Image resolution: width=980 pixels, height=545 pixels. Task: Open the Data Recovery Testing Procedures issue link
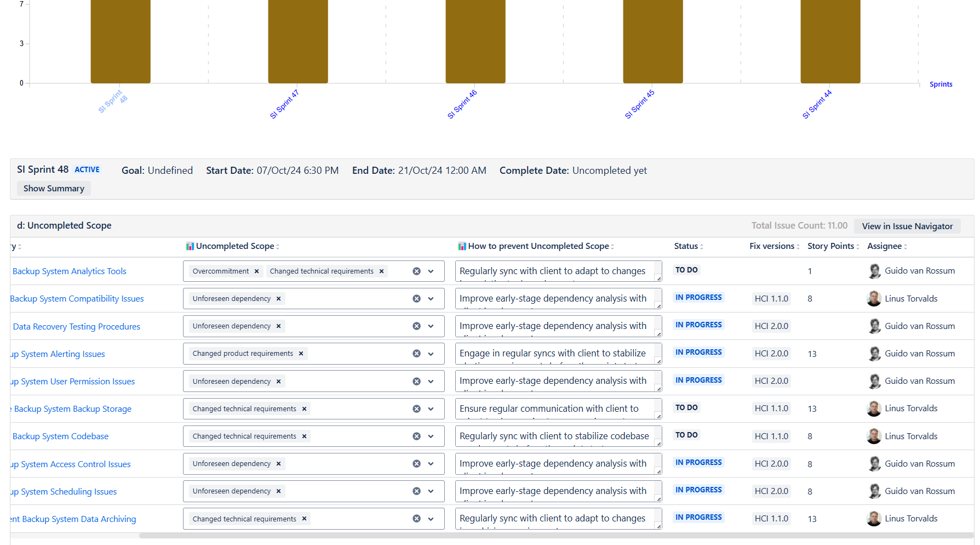(76, 326)
